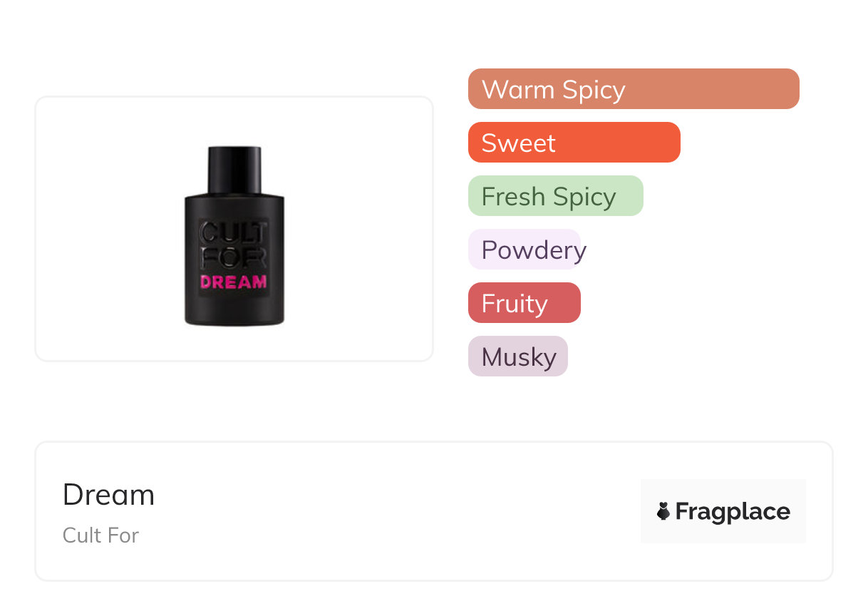Open the Cult For brand link

[x=100, y=535]
